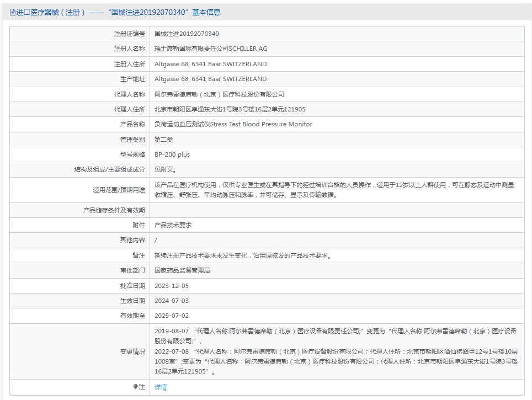Screen dimensions: 532x400
Task: Select the expiry date 2029-07-02
Action: coord(171,316)
